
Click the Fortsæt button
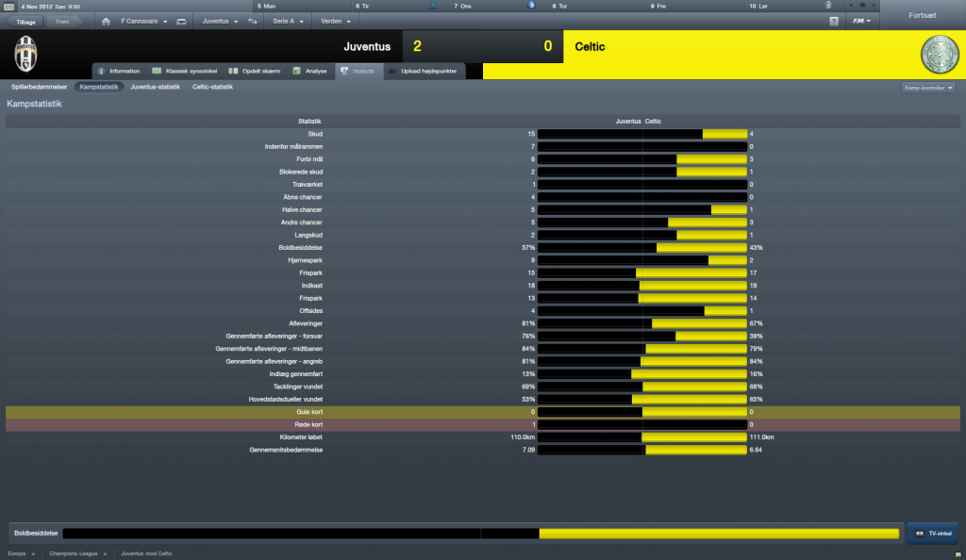(x=923, y=15)
